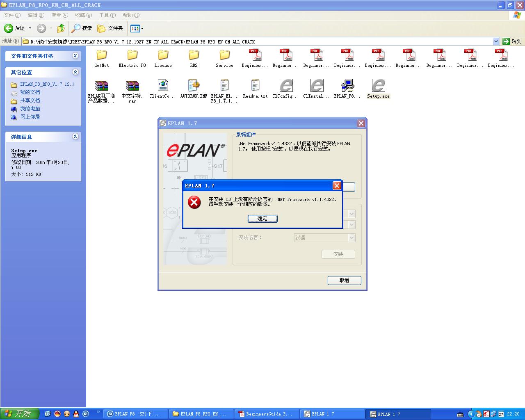This screenshot has width=525, height=420.
Task: Select the ClInstal... application icon
Action: point(317,86)
